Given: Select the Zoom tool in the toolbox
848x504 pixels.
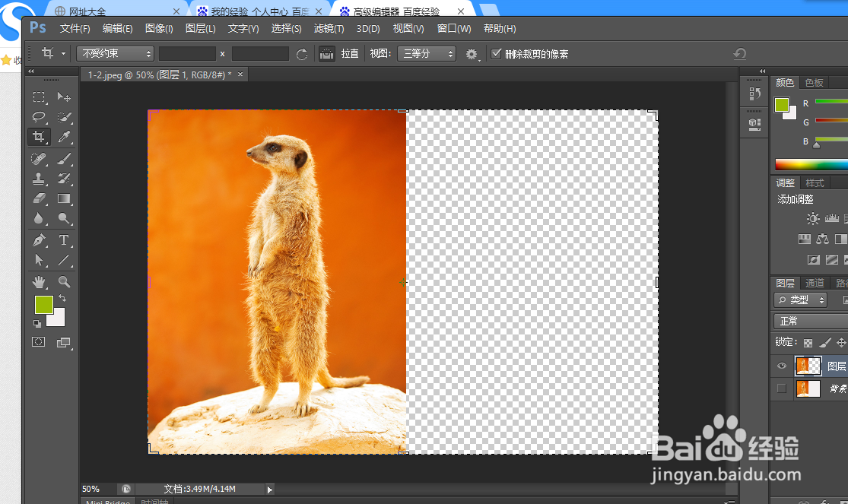Looking at the screenshot, I should click(x=64, y=282).
